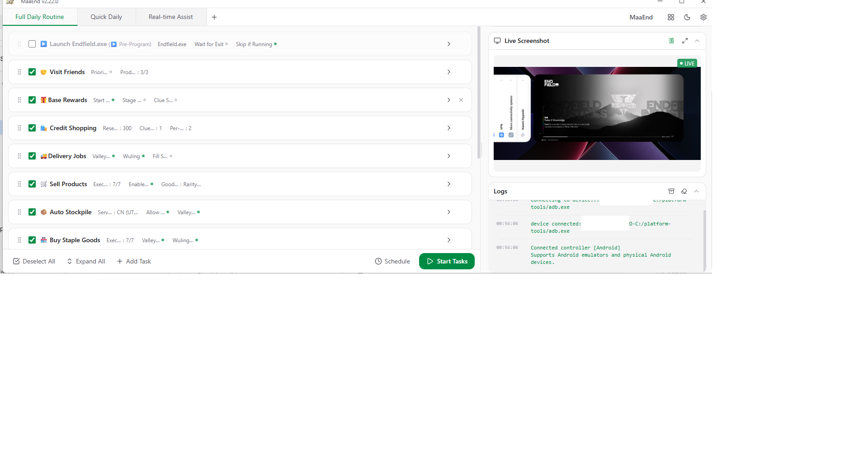The height and width of the screenshot is (465, 868).
Task: Click the Deselect All button
Action: (x=34, y=261)
